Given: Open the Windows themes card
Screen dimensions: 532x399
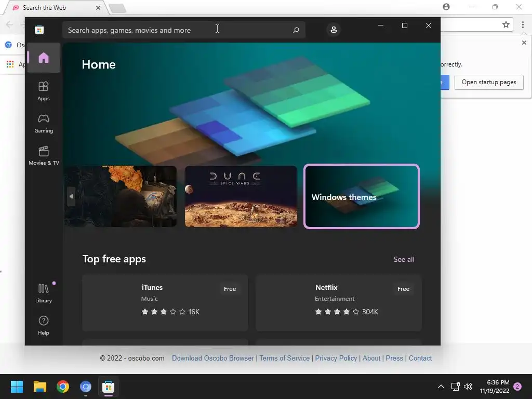Looking at the screenshot, I should [x=362, y=196].
